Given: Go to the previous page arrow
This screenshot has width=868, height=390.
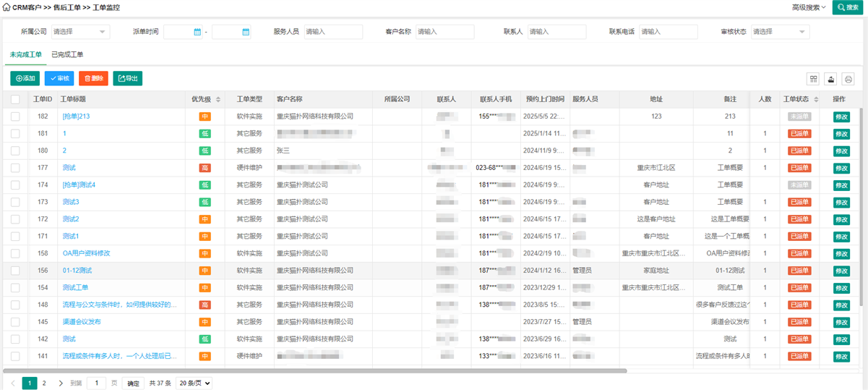Looking at the screenshot, I should [x=13, y=383].
